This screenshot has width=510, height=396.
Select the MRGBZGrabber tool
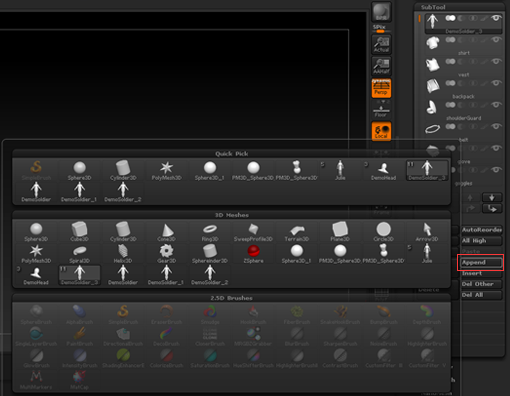click(x=253, y=336)
